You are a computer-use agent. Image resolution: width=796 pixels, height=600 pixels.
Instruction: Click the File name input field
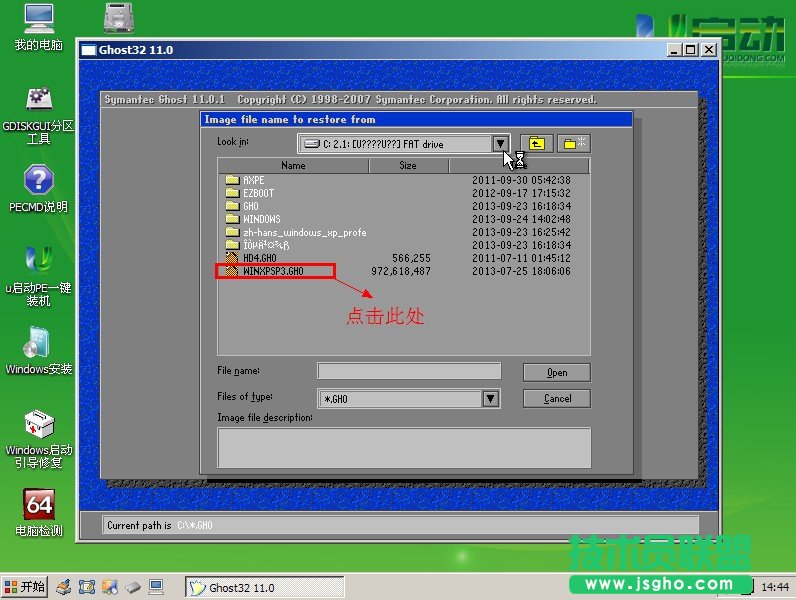(408, 371)
